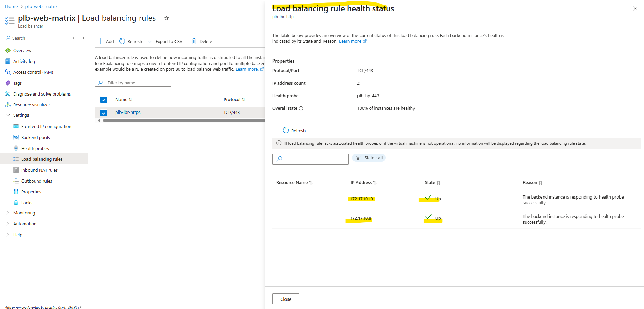Click the Backend pools icon

16,137
